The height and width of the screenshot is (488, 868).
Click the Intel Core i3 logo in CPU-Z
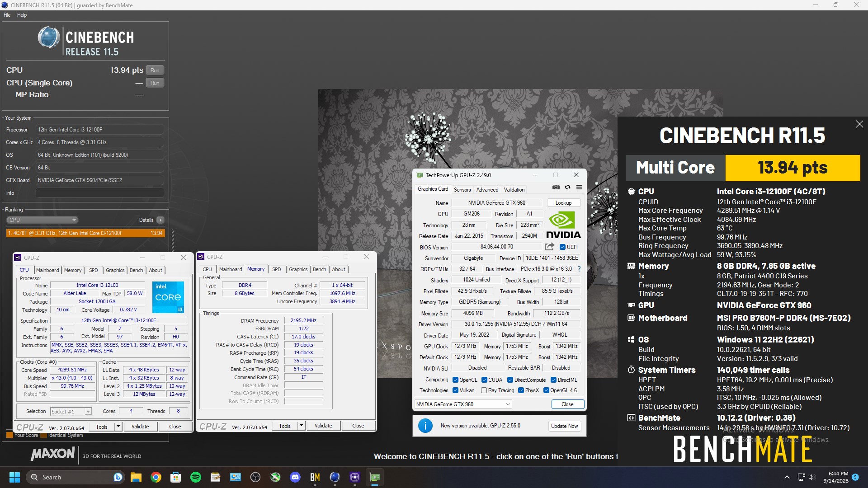click(168, 297)
